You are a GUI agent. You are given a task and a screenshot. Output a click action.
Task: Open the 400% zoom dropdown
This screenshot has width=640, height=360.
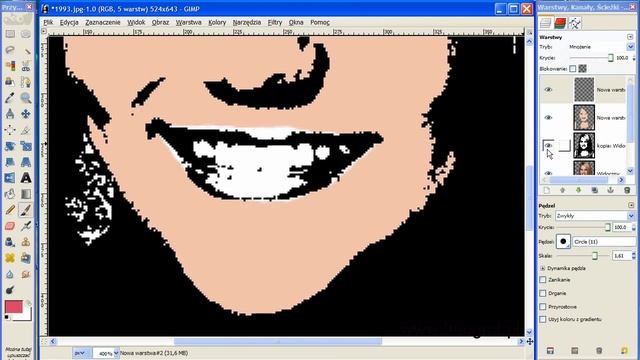(116, 353)
